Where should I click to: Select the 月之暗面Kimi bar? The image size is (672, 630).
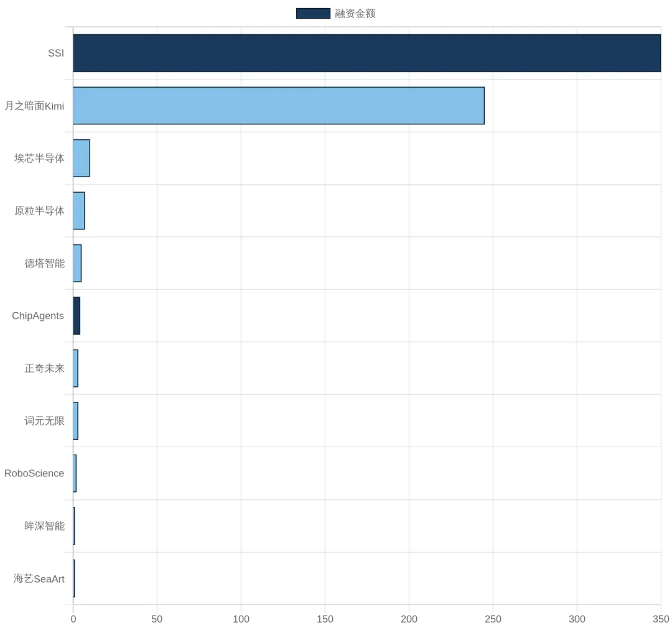(279, 106)
